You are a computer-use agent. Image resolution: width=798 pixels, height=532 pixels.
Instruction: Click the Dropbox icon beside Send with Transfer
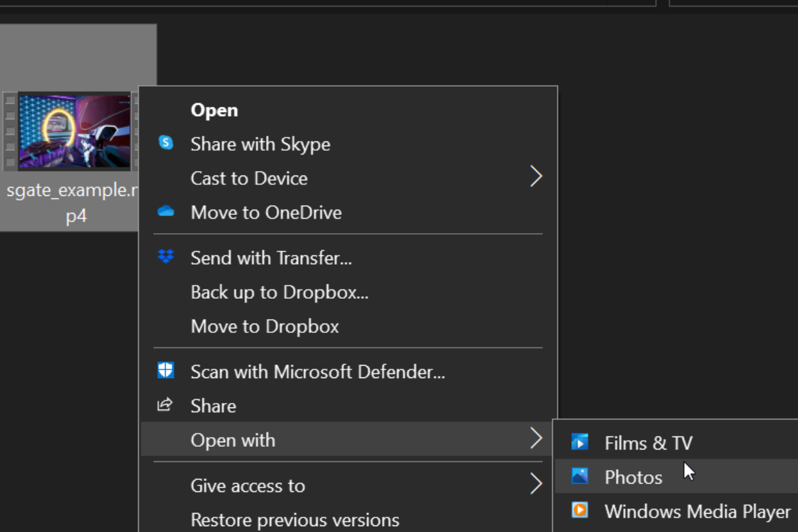point(166,256)
